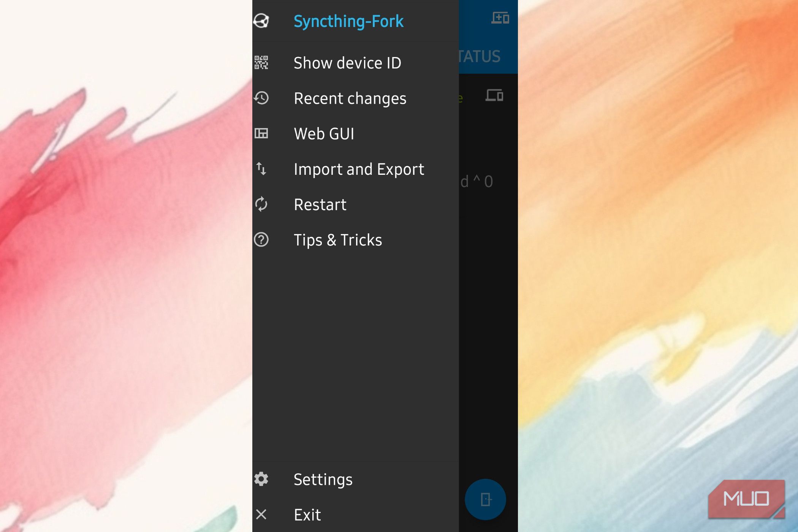Open Settings from the drawer
The height and width of the screenshot is (532, 798).
tap(356, 479)
